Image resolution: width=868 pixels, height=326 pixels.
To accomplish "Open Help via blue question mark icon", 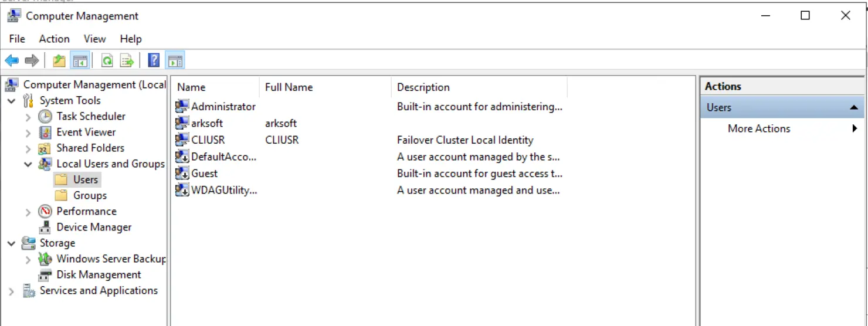I will 154,60.
